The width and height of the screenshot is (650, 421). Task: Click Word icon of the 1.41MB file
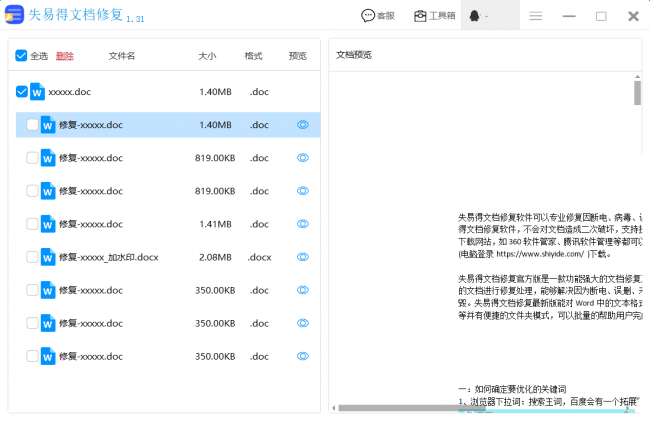click(48, 224)
